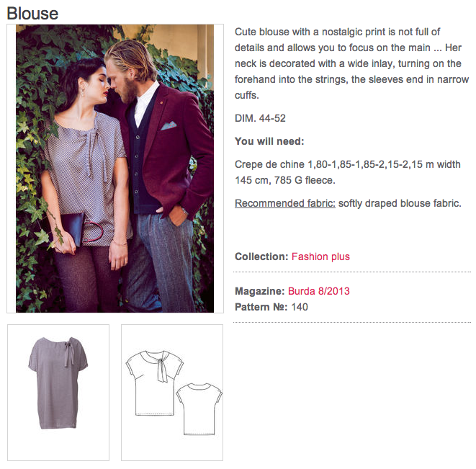
Task: Open the main couple fashion photo
Action: click(114, 169)
